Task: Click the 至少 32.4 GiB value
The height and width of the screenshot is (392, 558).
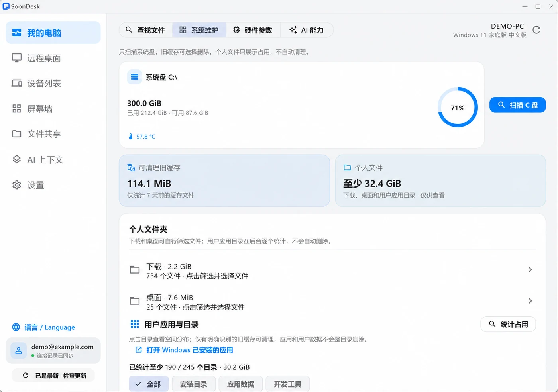Action: (372, 184)
